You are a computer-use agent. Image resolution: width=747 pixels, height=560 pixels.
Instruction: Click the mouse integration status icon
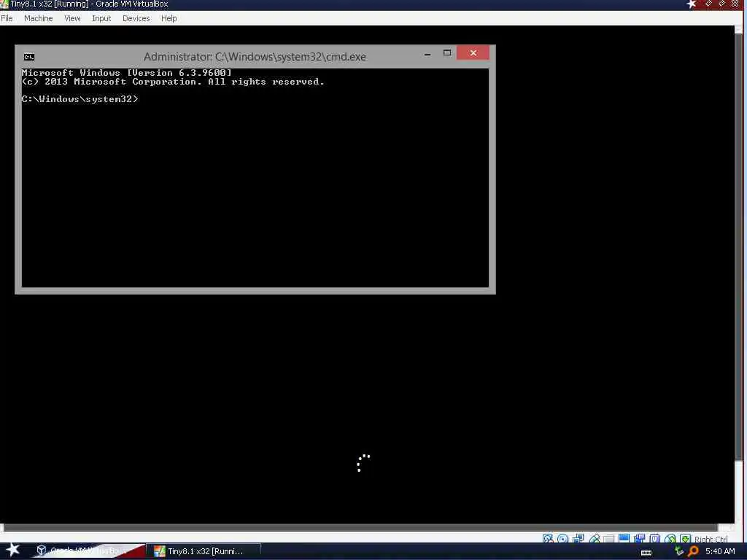point(670,539)
